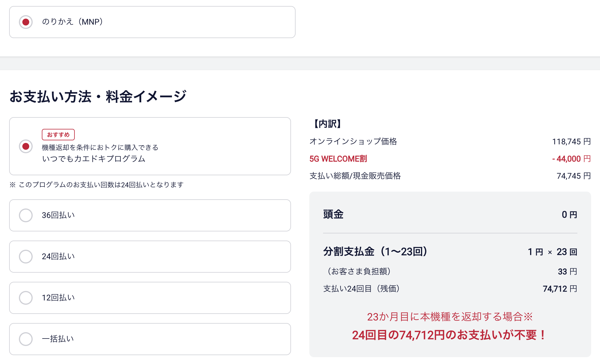Click the red 24回目の74,712円 不要 message
600x364 pixels.
point(450,335)
